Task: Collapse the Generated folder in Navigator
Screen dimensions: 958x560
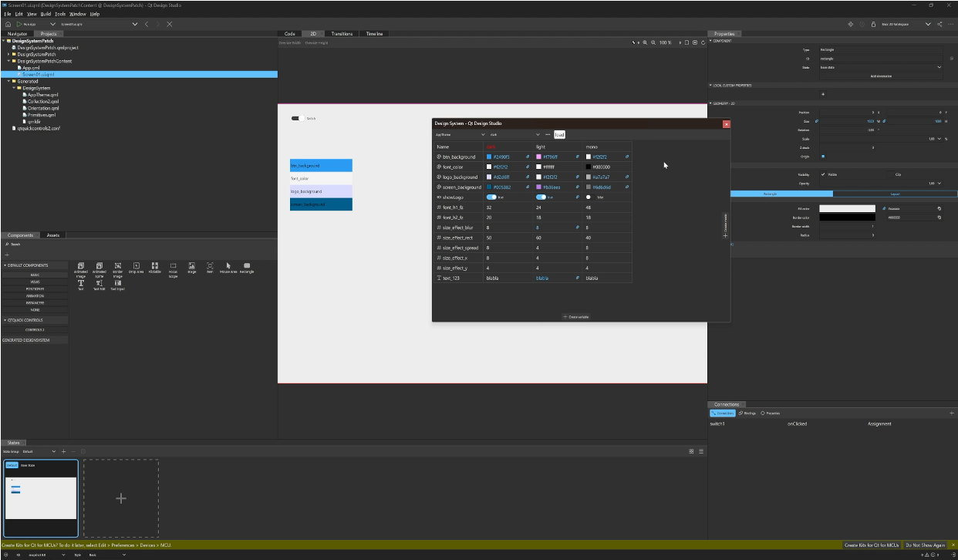Action: pos(7,81)
